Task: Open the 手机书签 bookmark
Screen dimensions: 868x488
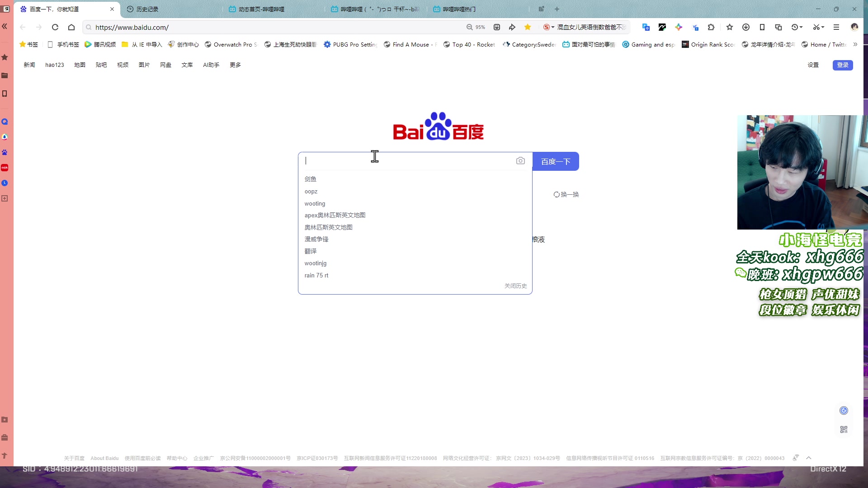Action: (x=63, y=44)
